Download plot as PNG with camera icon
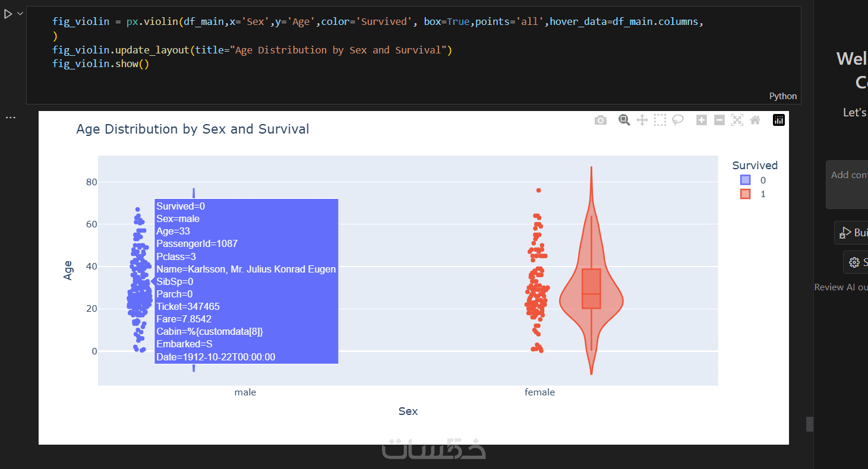This screenshot has width=868, height=469. coord(601,121)
